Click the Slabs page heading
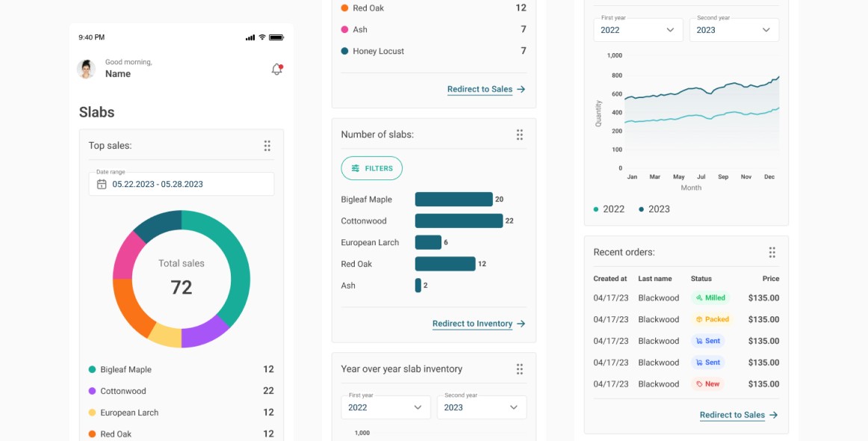This screenshot has width=868, height=441. (97, 112)
